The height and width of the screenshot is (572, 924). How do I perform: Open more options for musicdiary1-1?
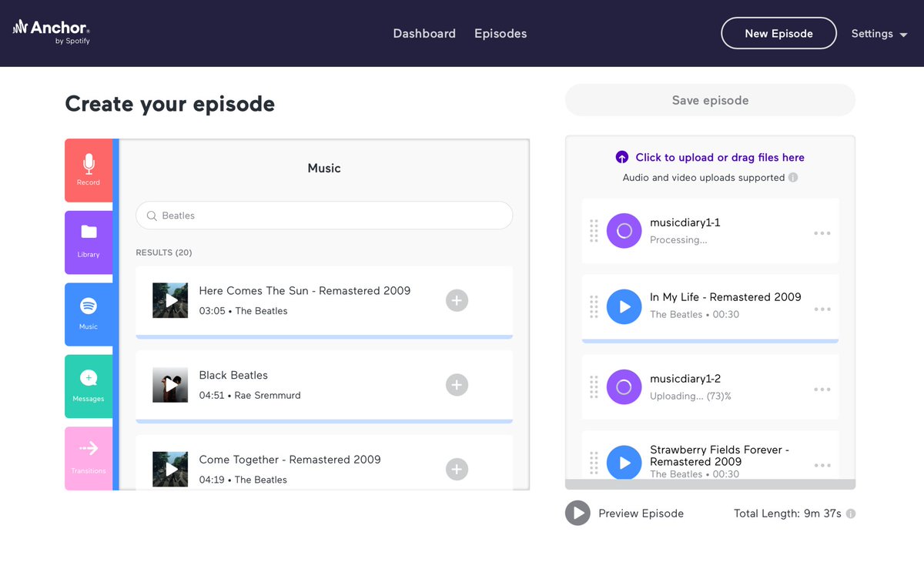822,233
